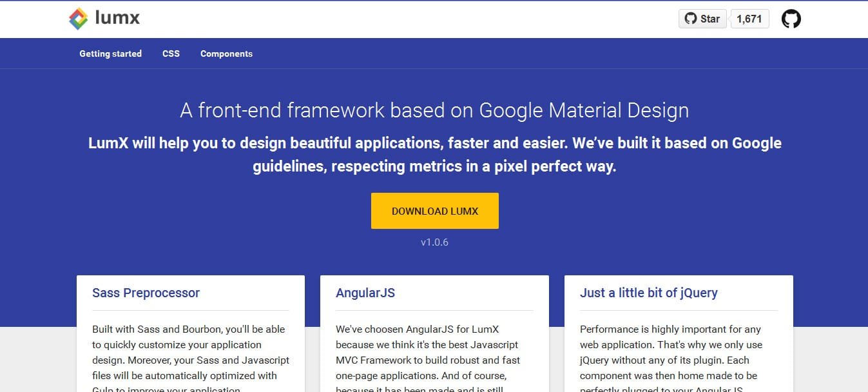This screenshot has height=392, width=868.
Task: Click the small octocat inside Star button
Action: pyautogui.click(x=691, y=19)
